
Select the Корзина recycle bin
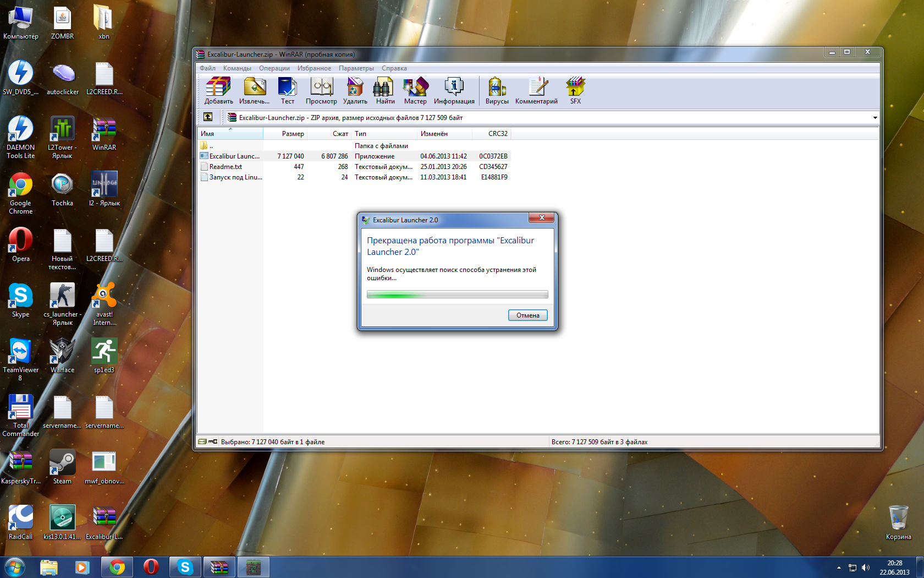(x=898, y=522)
